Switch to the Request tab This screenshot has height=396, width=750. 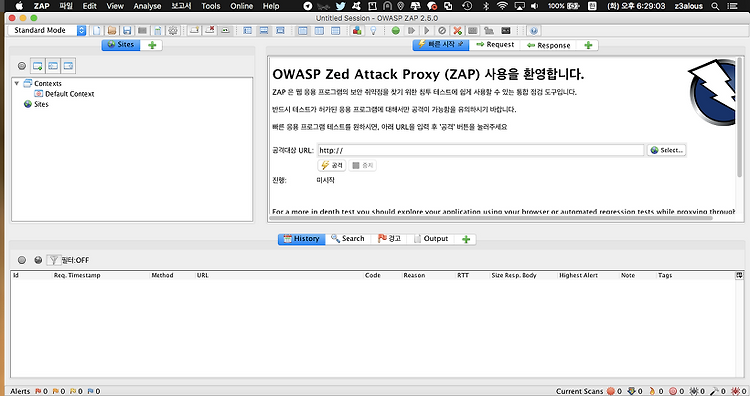495,44
